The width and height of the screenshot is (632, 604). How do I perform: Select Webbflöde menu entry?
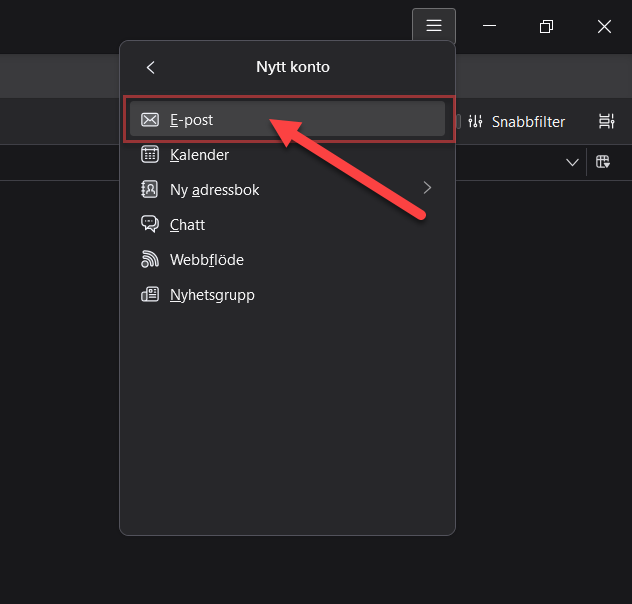[x=287, y=259]
